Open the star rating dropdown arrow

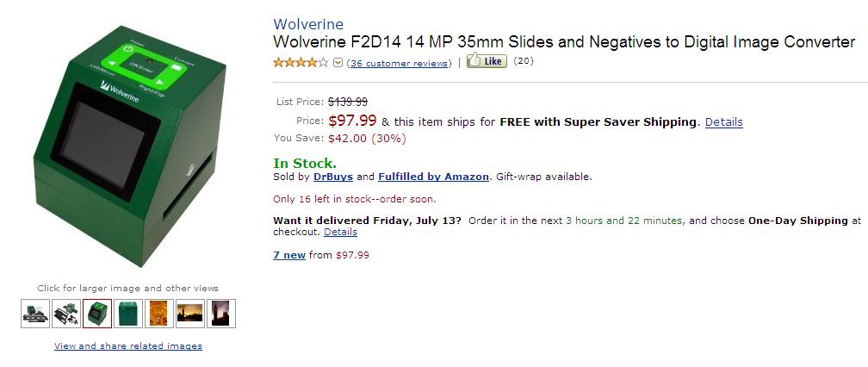point(338,63)
